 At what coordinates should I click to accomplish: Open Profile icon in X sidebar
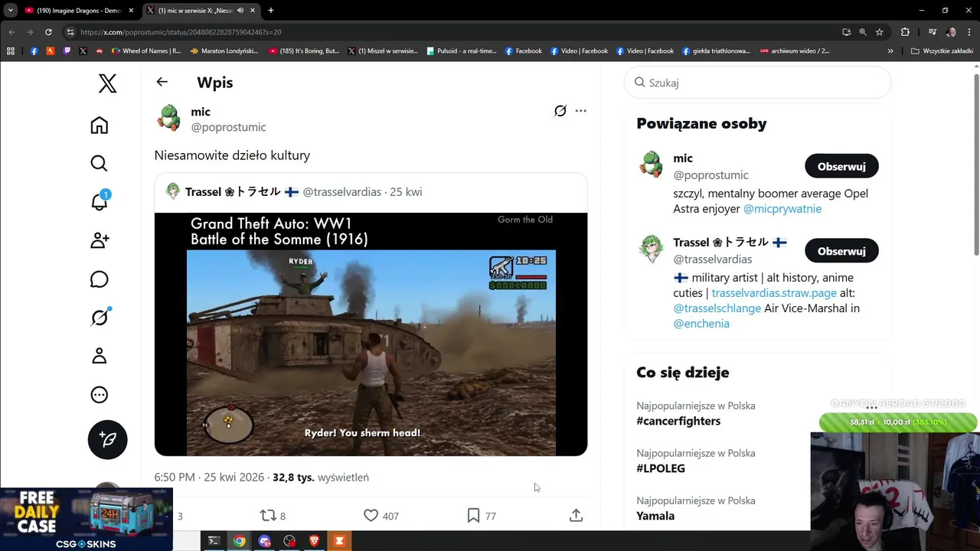point(99,356)
